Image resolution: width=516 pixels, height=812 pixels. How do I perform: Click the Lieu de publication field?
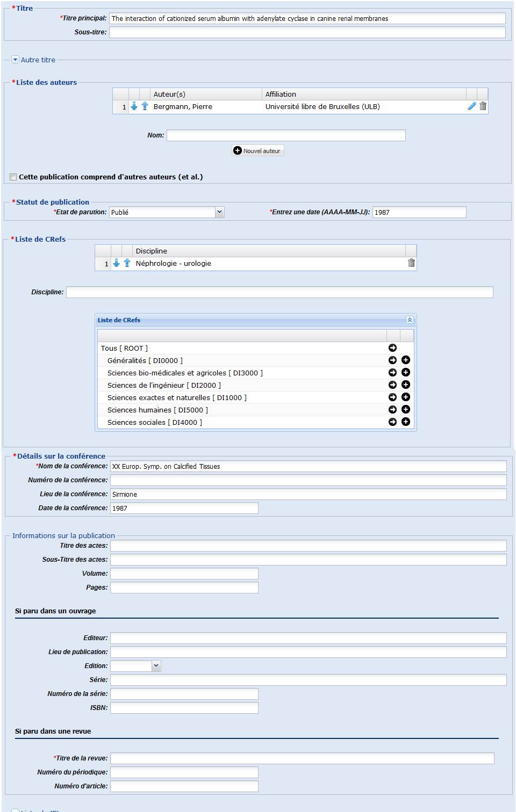pos(309,652)
